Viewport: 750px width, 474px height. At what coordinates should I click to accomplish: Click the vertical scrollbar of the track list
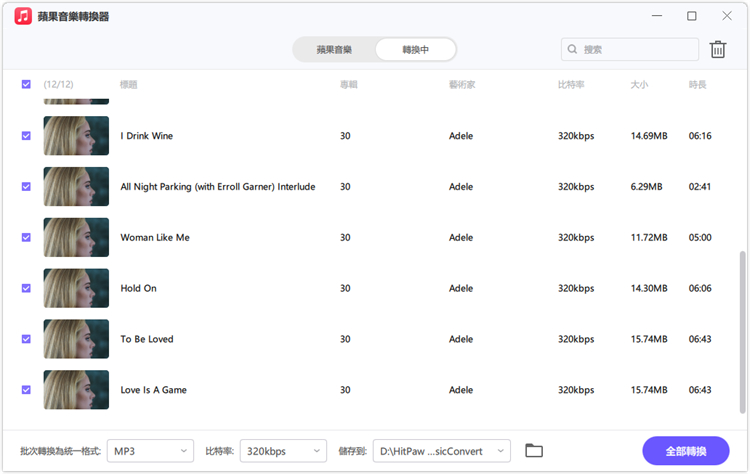click(x=742, y=332)
